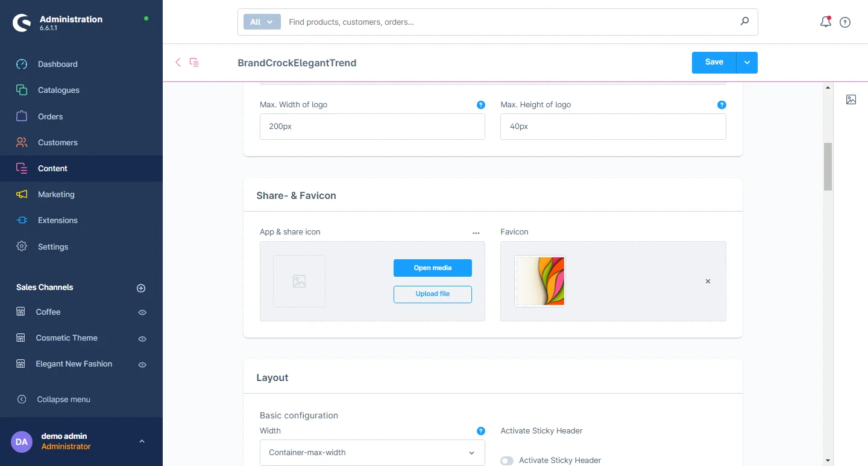The height and width of the screenshot is (466, 868).
Task: Click the Open media button
Action: click(432, 268)
